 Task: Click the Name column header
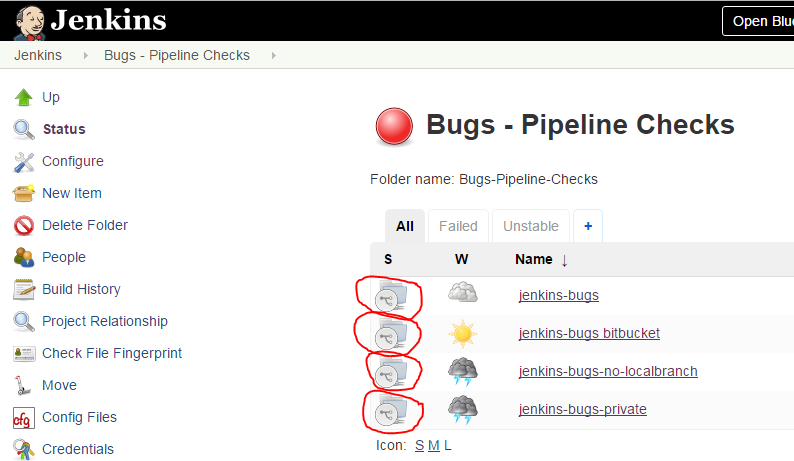[534, 259]
